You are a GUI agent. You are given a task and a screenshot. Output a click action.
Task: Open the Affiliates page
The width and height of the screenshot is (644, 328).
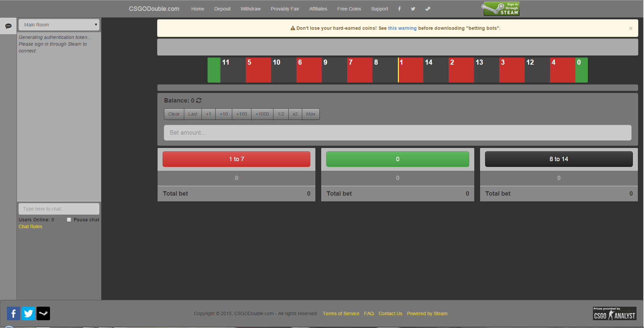click(x=318, y=9)
